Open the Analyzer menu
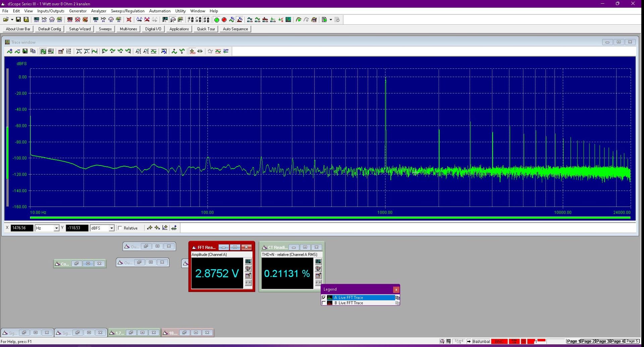Image resolution: width=644 pixels, height=347 pixels. [x=99, y=11]
